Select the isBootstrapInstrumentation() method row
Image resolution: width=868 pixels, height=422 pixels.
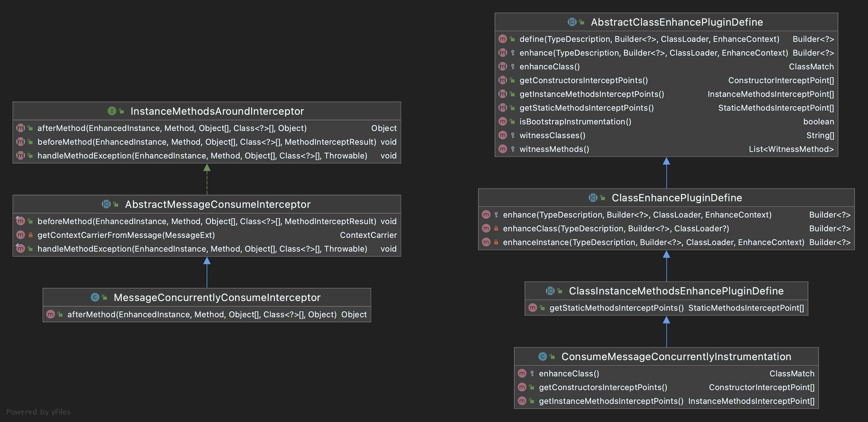point(575,122)
